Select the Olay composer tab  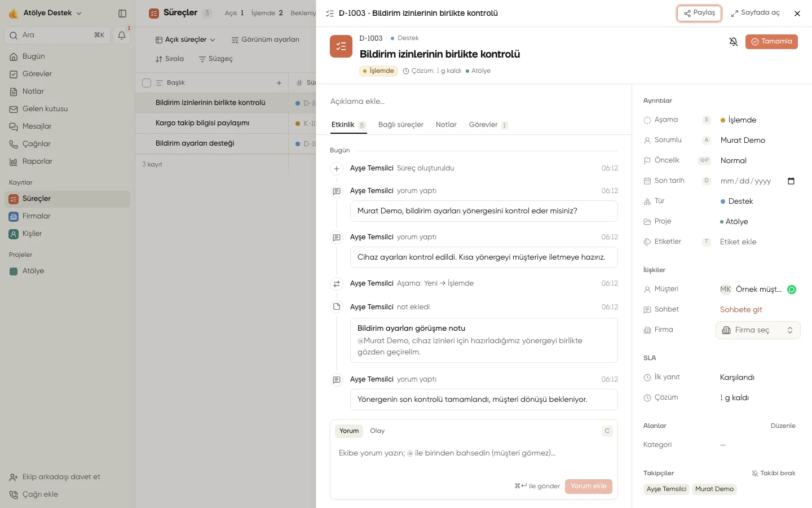[x=377, y=431]
